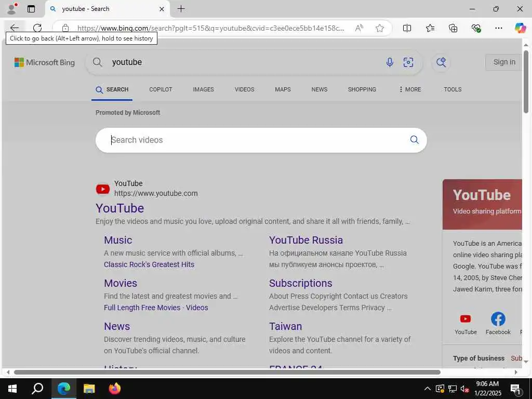The height and width of the screenshot is (399, 532).
Task: Switch to the COPILOT tab
Action: pos(161,89)
